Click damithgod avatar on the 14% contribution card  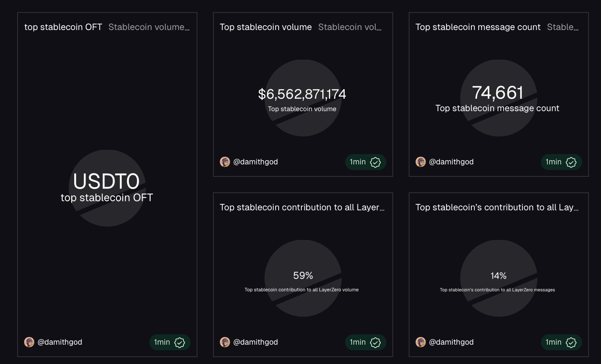click(421, 342)
